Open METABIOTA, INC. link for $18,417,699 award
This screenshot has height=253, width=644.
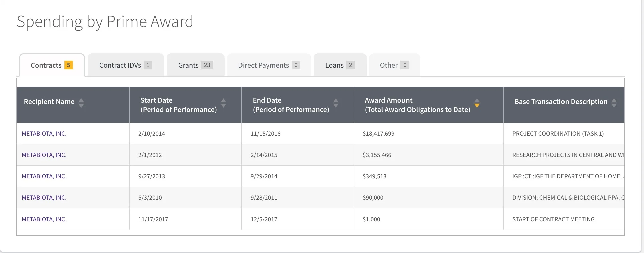tap(44, 134)
